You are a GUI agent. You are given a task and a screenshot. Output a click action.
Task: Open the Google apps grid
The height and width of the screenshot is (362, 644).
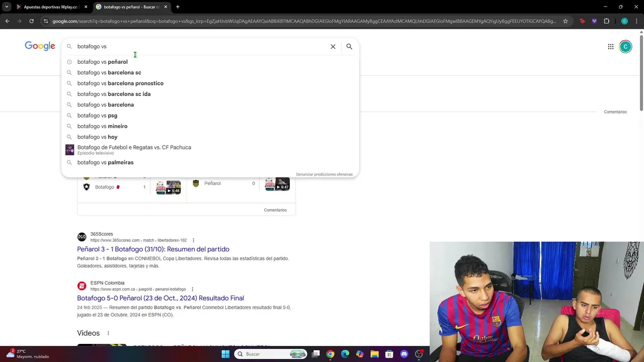click(x=610, y=47)
